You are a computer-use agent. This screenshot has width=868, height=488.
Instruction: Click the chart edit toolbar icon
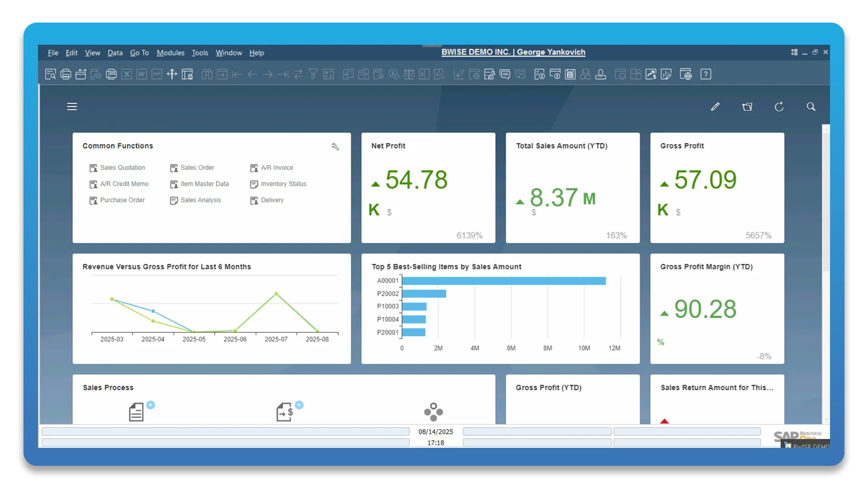(666, 75)
